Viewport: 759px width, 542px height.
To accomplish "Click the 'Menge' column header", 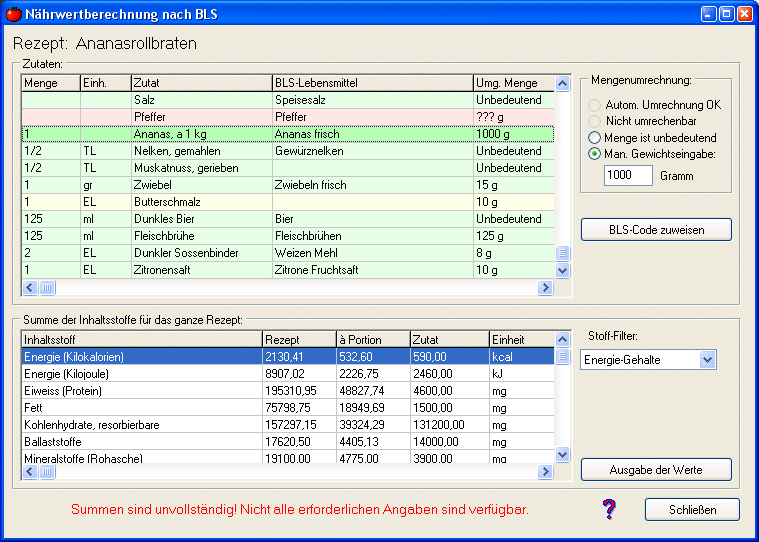I will click(51, 83).
